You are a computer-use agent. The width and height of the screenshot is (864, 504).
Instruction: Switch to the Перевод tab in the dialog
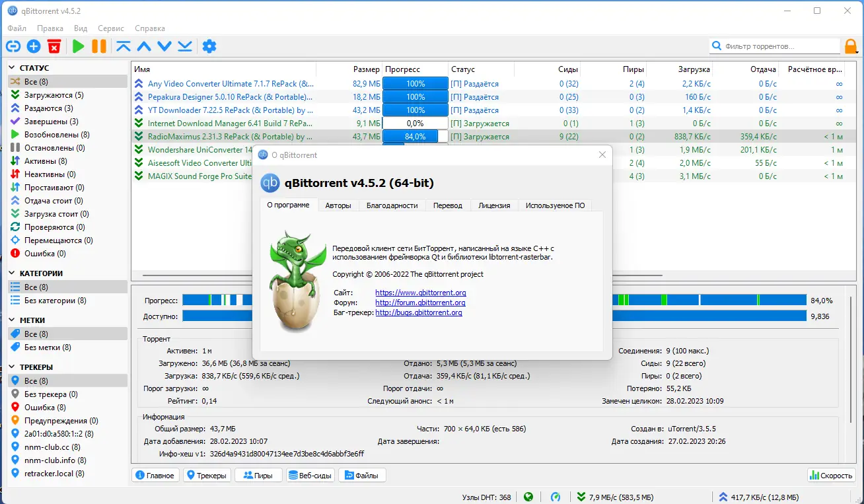(448, 205)
